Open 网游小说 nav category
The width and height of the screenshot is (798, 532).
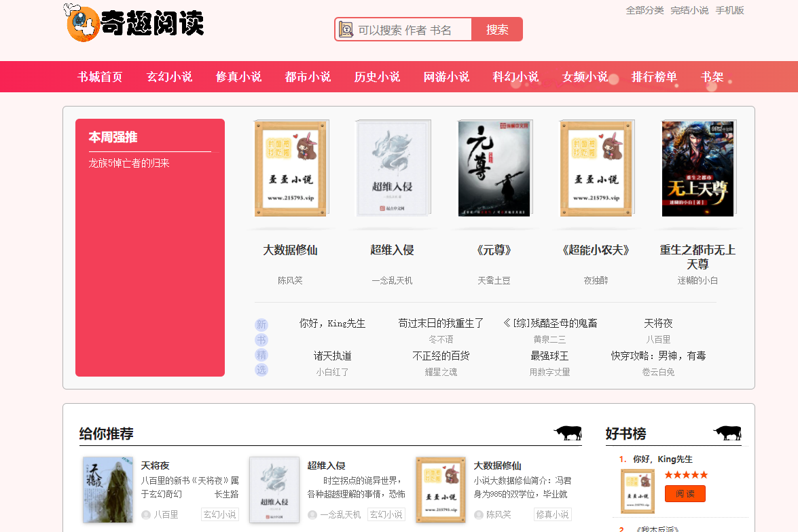[x=446, y=77]
